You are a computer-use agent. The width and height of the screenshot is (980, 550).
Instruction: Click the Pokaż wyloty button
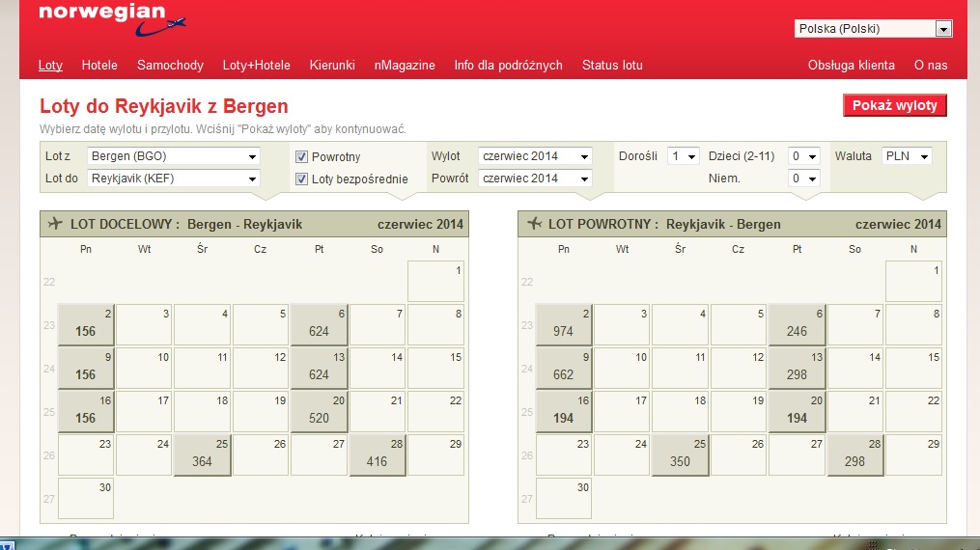(894, 105)
